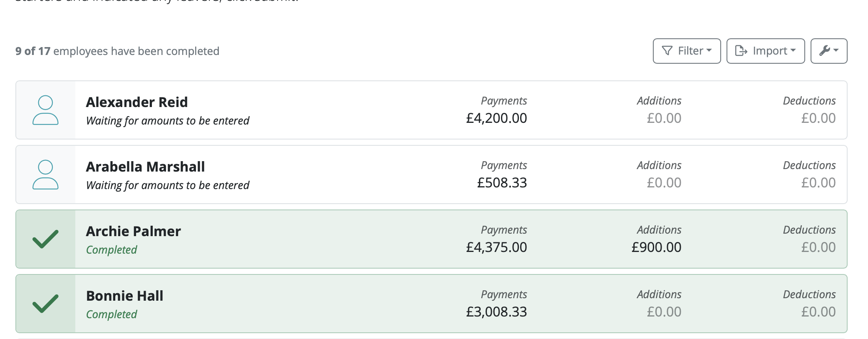Image resolution: width=868 pixels, height=339 pixels.
Task: Click the funnel icon in Filter button
Action: (667, 51)
